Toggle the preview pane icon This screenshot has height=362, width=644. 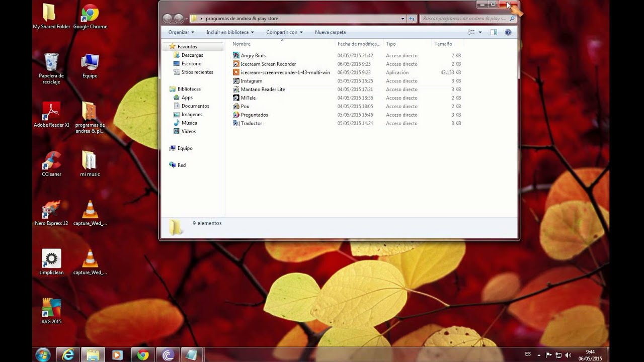coord(494,32)
